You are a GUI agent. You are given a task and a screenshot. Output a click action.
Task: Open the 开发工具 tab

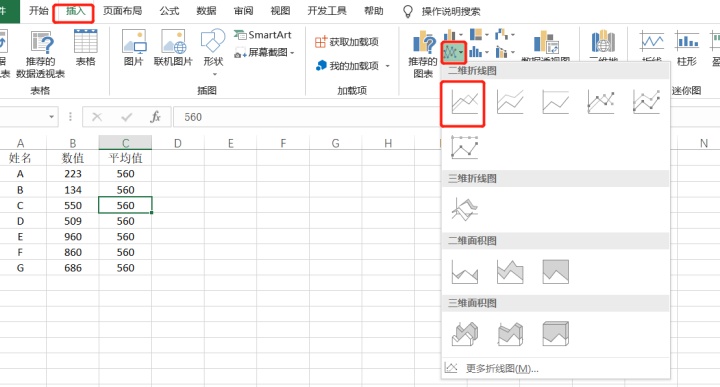[327, 11]
